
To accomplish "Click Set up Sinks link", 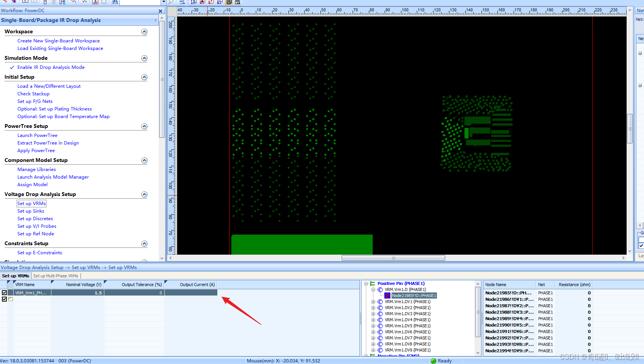I will [x=31, y=211].
